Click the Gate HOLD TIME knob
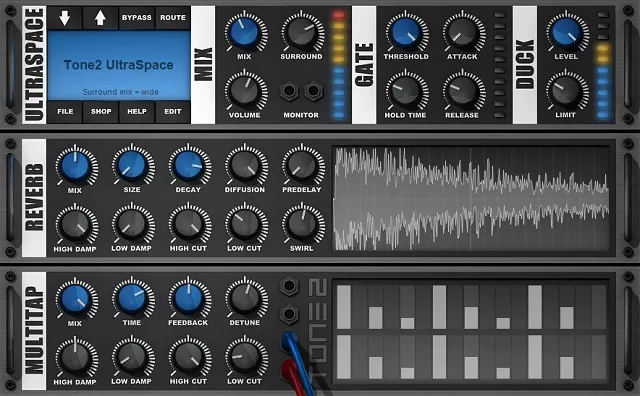The image size is (640, 396). click(x=406, y=91)
